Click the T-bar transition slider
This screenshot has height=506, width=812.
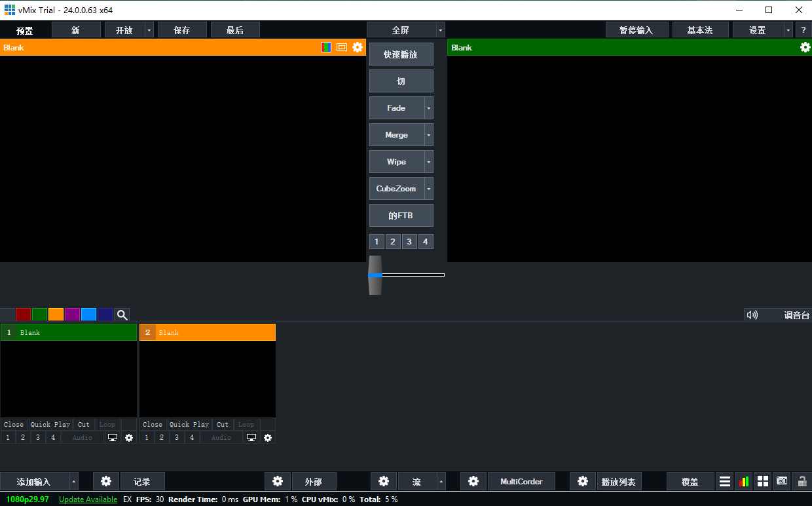[x=375, y=275]
